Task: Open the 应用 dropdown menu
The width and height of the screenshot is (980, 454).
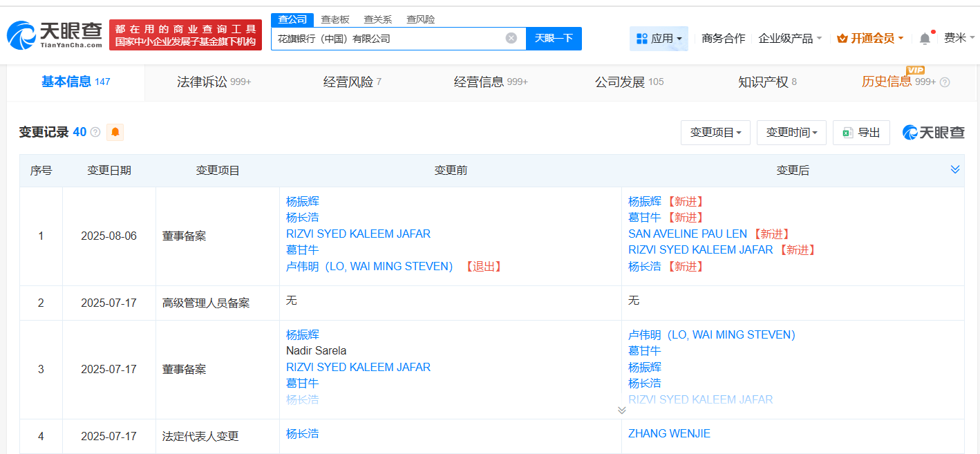Action: 659,39
